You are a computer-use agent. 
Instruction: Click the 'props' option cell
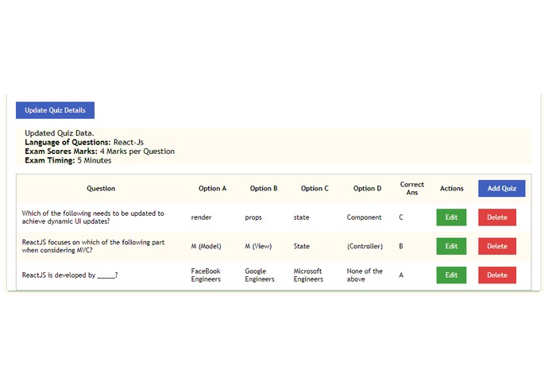click(x=253, y=217)
